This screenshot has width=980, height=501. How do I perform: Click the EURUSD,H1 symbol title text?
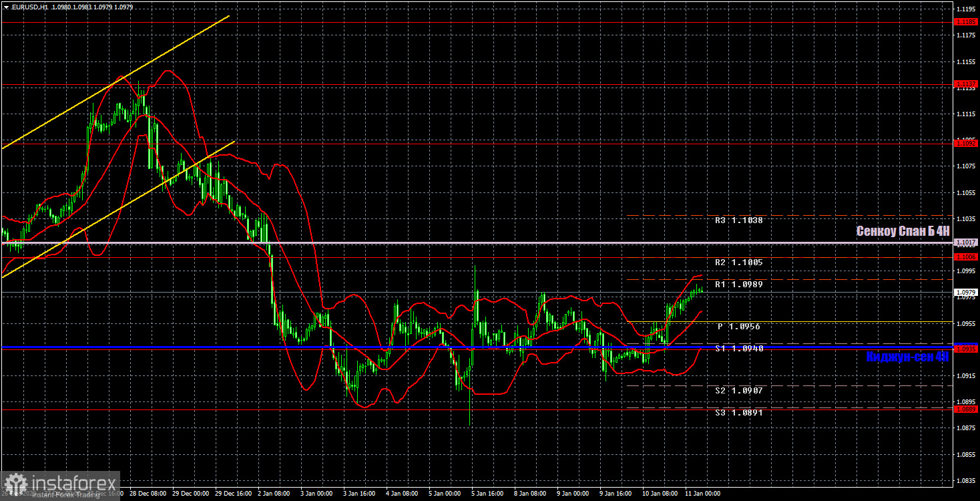29,7
